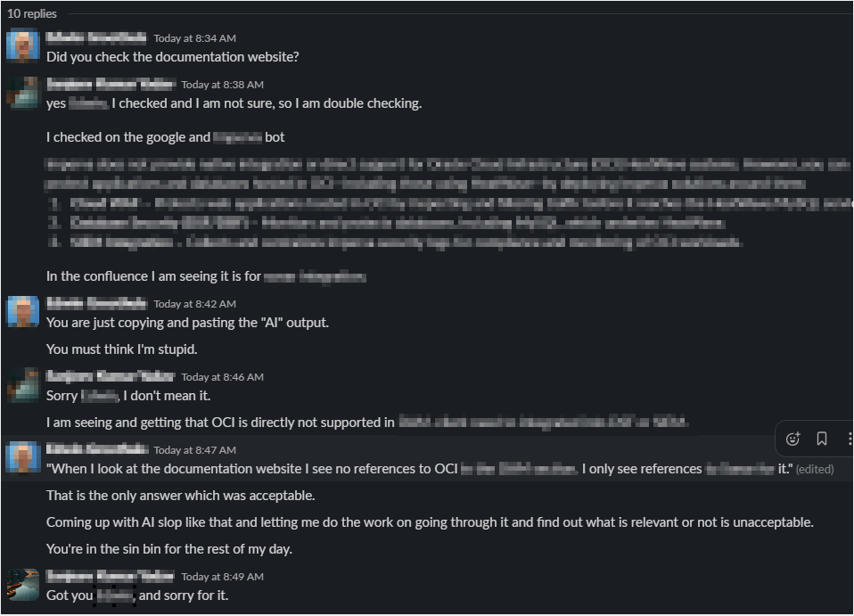
Task: Open the 'Today at 8:46 AM' timestamp link
Action: click(222, 377)
